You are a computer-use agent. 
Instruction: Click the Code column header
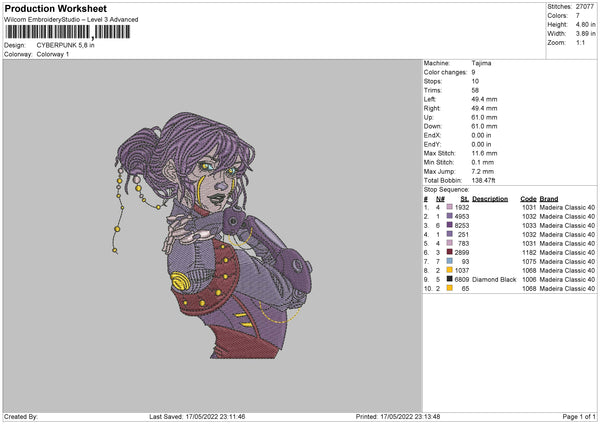click(x=528, y=198)
